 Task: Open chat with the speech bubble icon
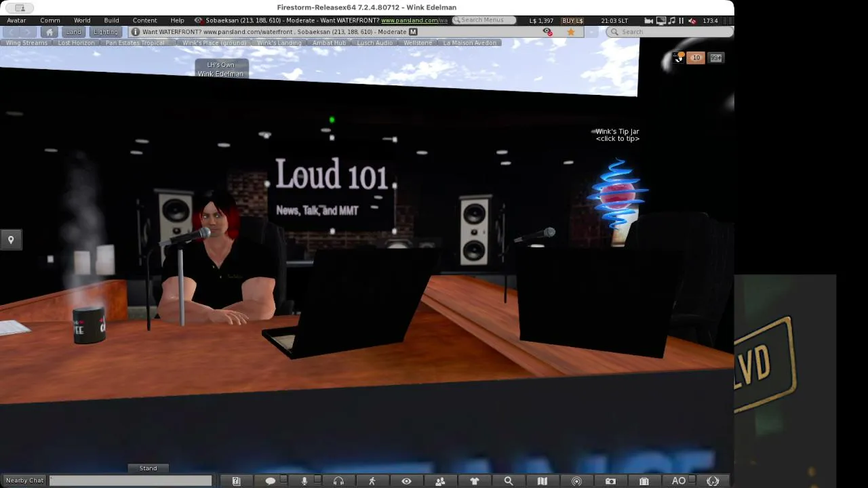tap(270, 481)
